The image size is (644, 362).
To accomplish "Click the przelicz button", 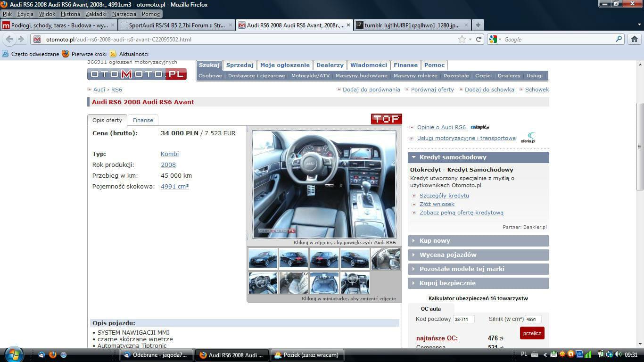I will coord(532,333).
